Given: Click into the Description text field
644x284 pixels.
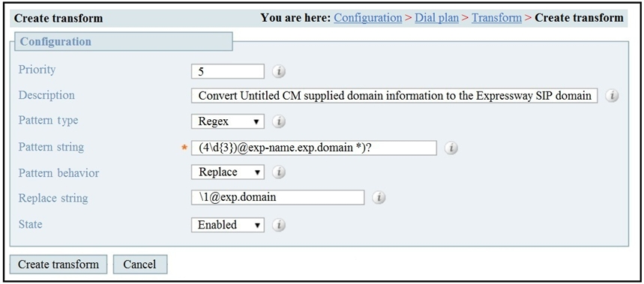Looking at the screenshot, I should [x=394, y=96].
